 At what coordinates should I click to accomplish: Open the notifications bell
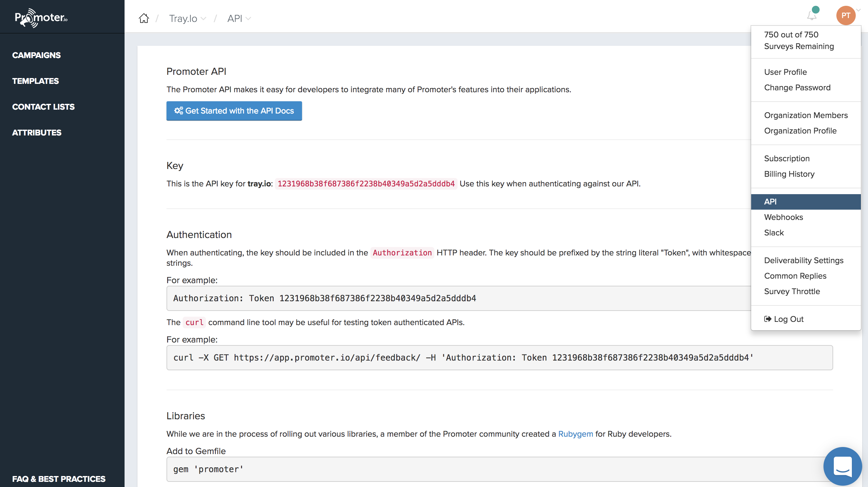(812, 15)
